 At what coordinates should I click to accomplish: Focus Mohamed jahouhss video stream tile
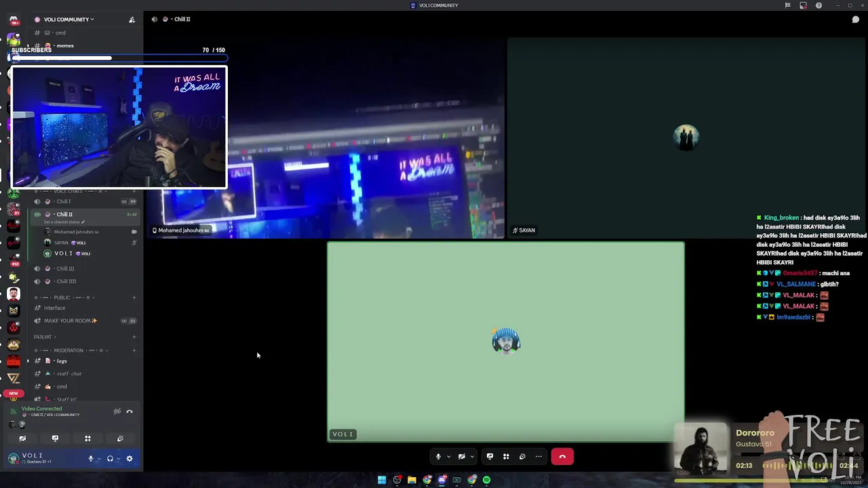coord(326,138)
